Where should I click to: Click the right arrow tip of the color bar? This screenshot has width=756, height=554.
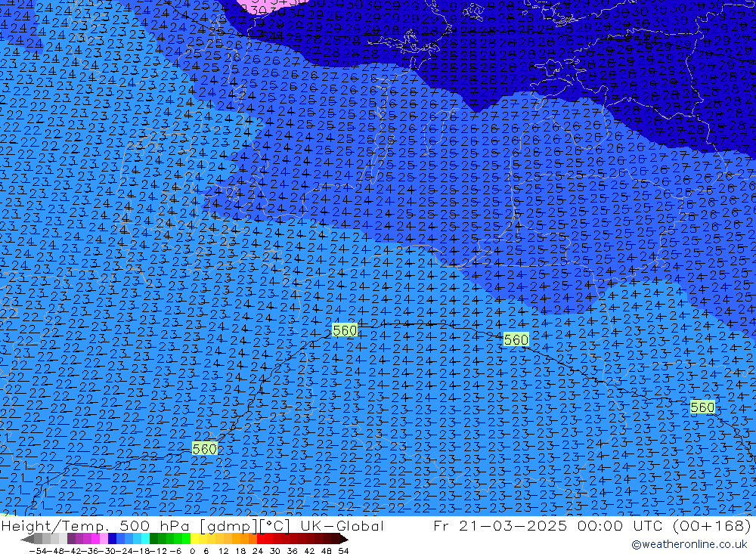point(344,539)
